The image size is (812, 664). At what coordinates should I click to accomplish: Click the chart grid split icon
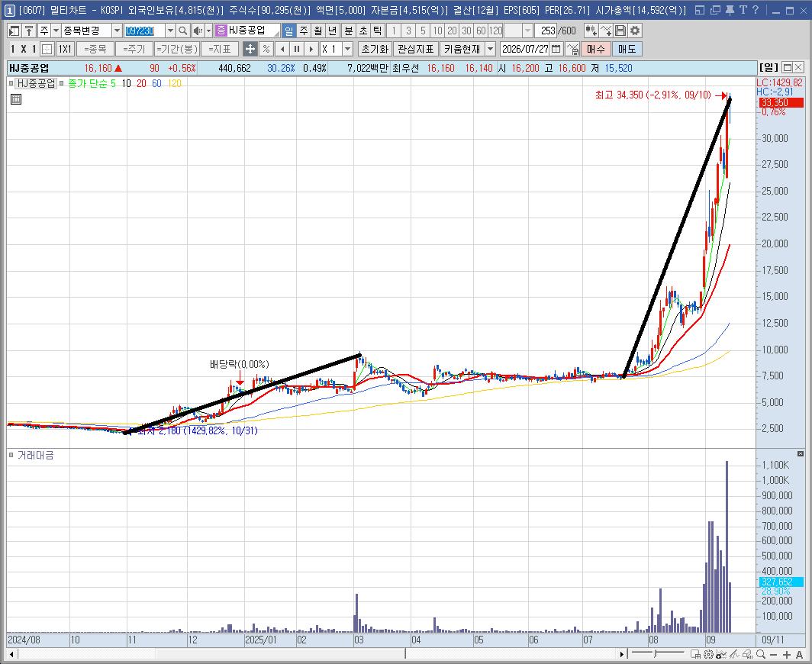pyautogui.click(x=47, y=49)
